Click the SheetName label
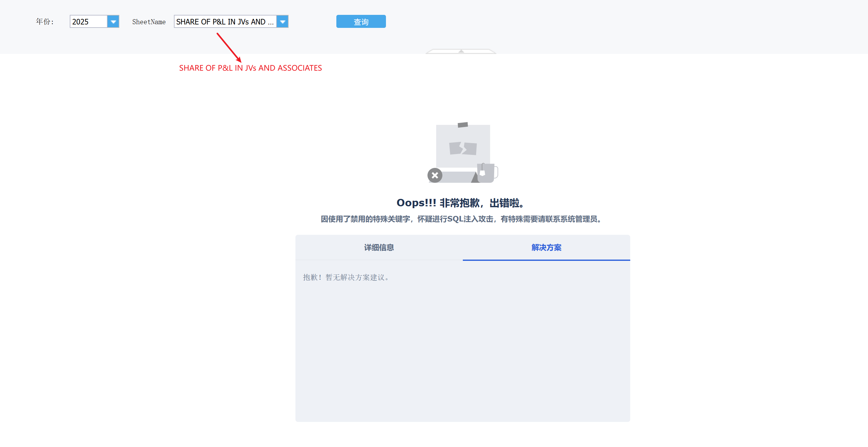The width and height of the screenshot is (868, 447). tap(148, 22)
